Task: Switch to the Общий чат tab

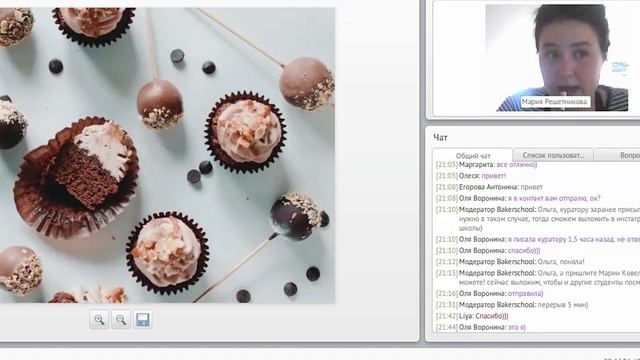Action: tap(473, 156)
